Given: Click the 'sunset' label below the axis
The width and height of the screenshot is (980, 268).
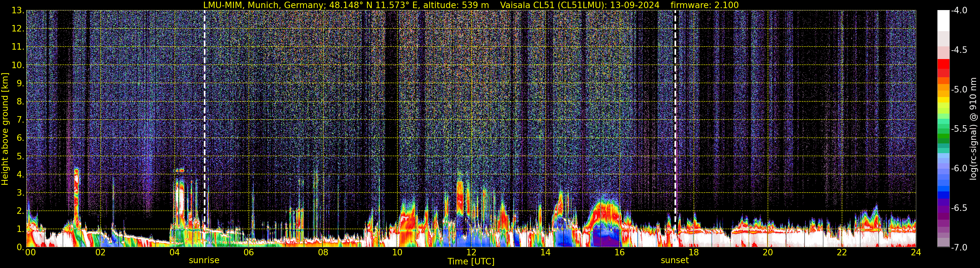Looking at the screenshot, I should (674, 261).
